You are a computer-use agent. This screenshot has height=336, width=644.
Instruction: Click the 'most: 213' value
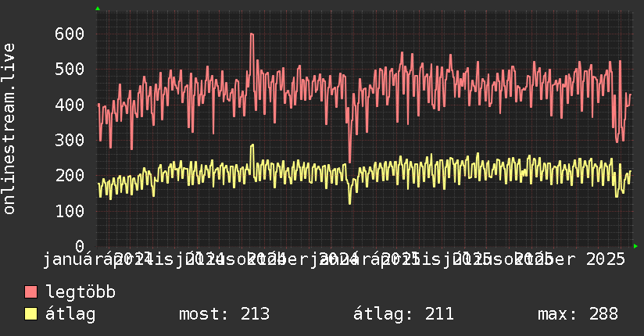pos(224,314)
